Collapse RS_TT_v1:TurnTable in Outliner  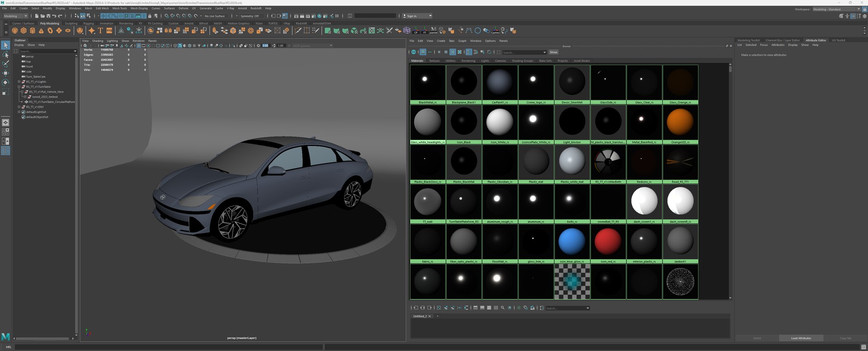click(19, 87)
